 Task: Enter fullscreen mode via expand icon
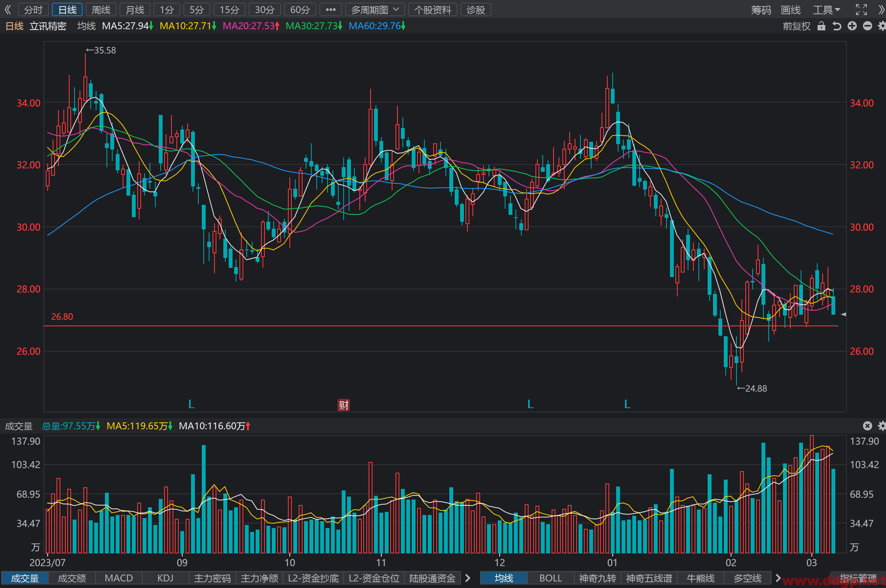pyautogui.click(x=861, y=10)
